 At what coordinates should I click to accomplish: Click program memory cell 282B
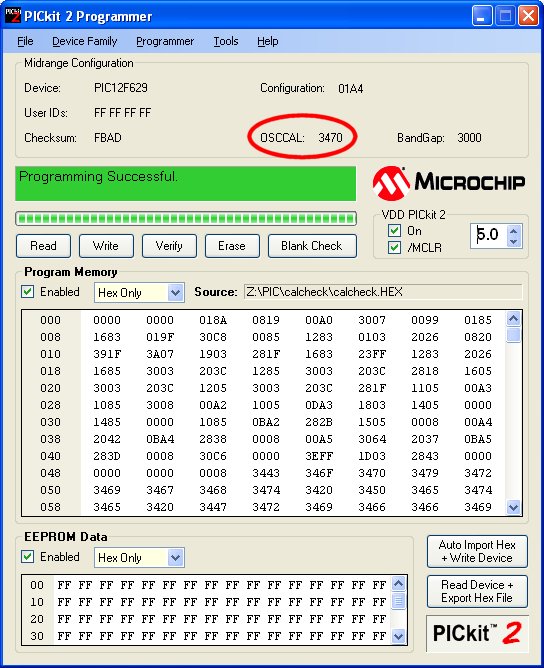(x=319, y=422)
